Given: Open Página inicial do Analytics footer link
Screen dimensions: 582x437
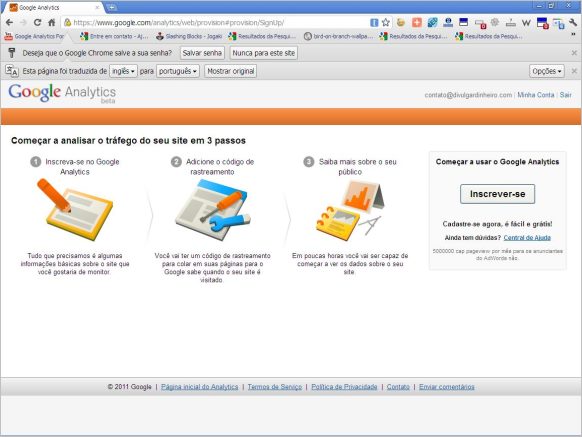Looking at the screenshot, I should click(200, 387).
